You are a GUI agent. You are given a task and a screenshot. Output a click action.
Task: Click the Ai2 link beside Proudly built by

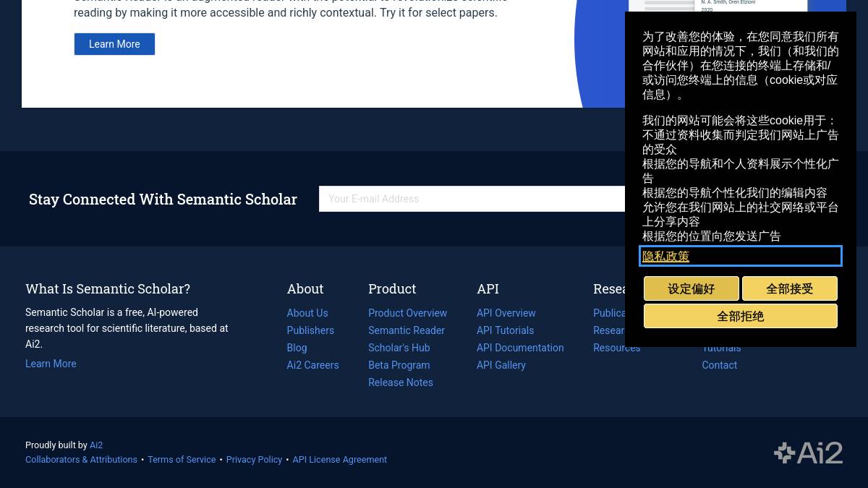(x=96, y=445)
